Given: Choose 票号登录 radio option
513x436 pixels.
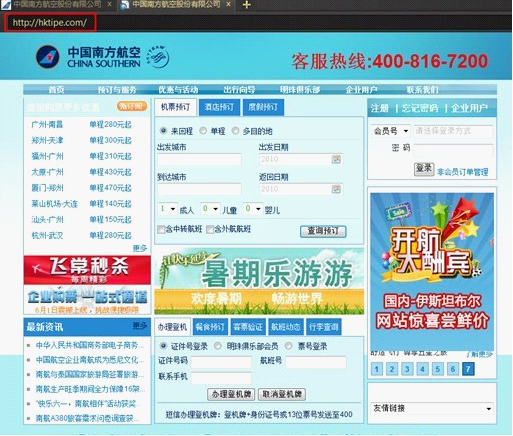Looking at the screenshot, I should point(289,346).
